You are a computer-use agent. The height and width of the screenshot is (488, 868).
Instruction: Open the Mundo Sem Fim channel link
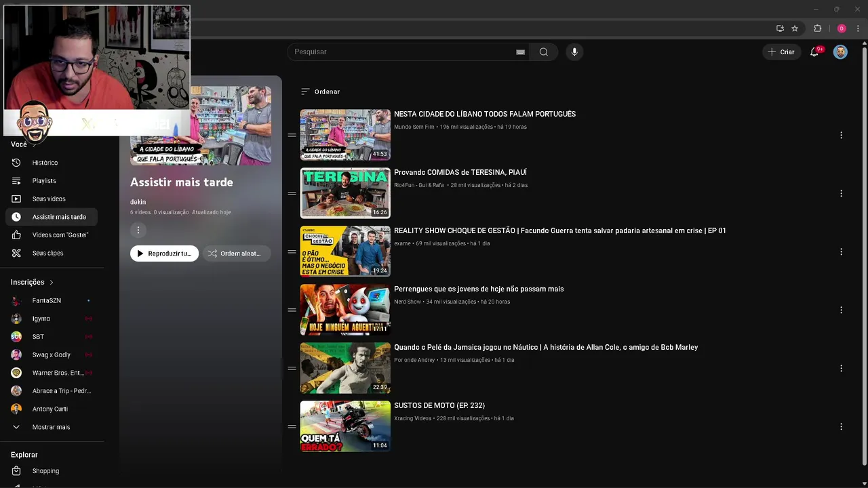[414, 127]
